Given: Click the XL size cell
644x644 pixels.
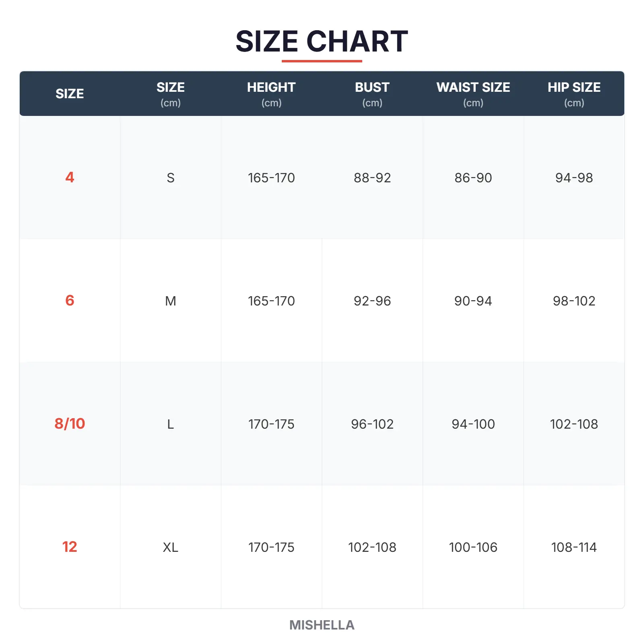Looking at the screenshot, I should (171, 547).
